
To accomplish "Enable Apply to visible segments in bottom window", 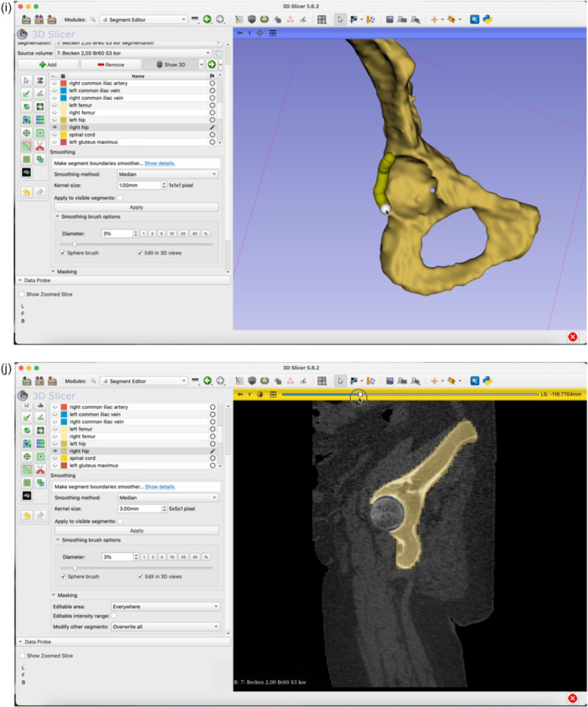I will click(x=121, y=521).
